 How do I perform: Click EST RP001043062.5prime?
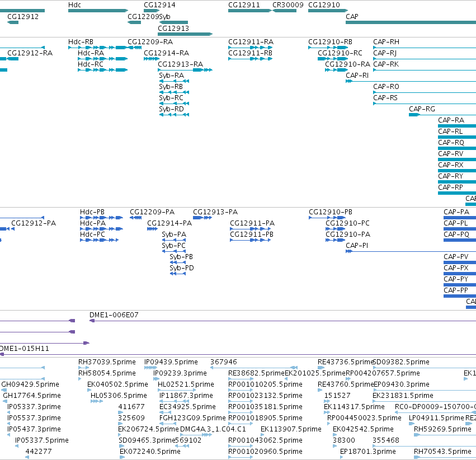click(241, 445)
